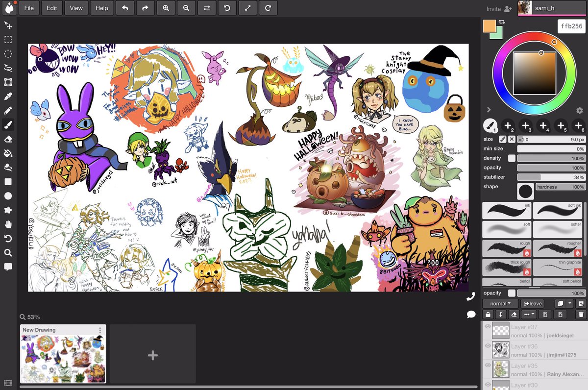The width and height of the screenshot is (588, 390).
Task: Select the Brush tool in left toolbar
Action: (8, 124)
